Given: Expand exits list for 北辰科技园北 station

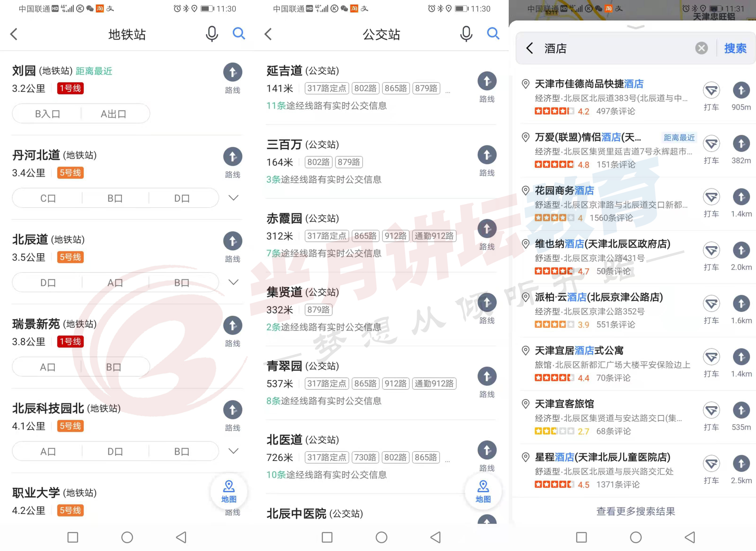Looking at the screenshot, I should 233,451.
